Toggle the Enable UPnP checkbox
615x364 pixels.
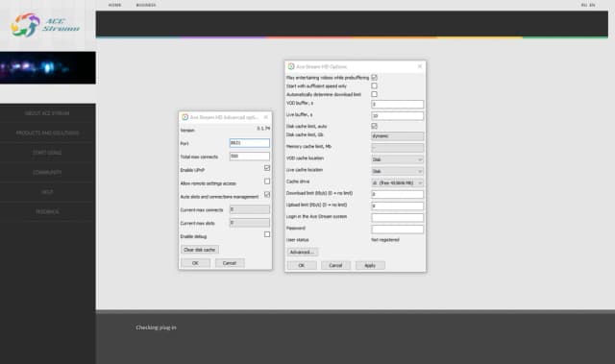click(267, 168)
